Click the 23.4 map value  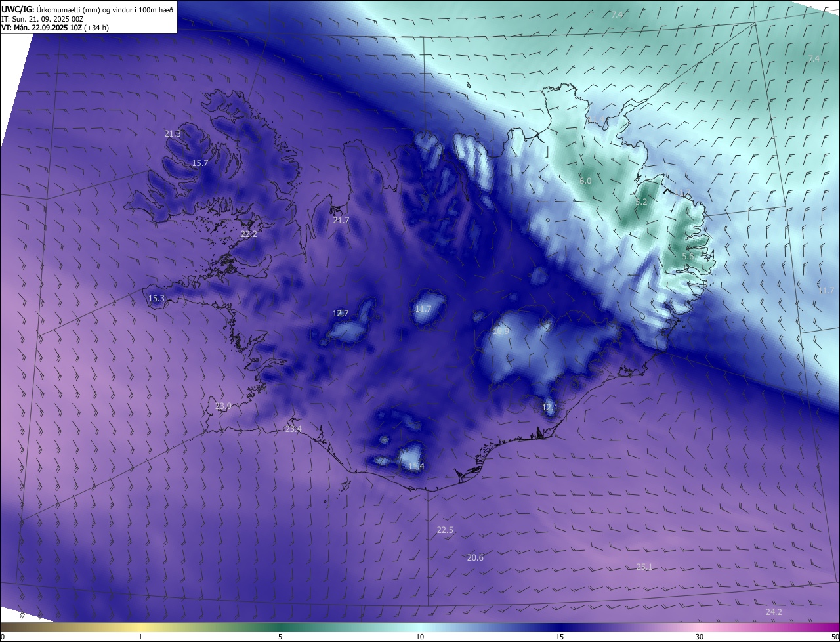(293, 429)
